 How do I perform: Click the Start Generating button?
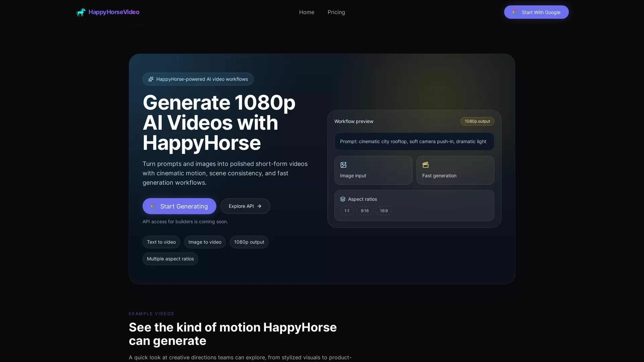click(x=179, y=206)
